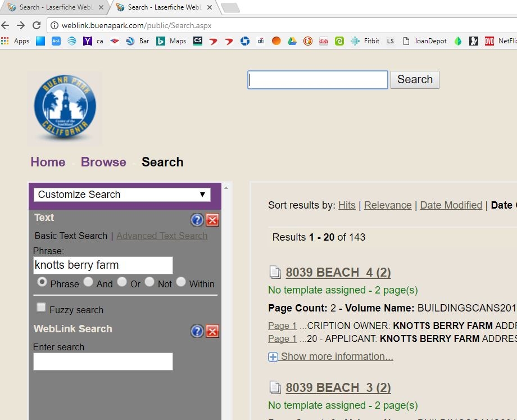Screen dimensions: 517x420
Task: Select the Not radio button
Action: pos(149,282)
